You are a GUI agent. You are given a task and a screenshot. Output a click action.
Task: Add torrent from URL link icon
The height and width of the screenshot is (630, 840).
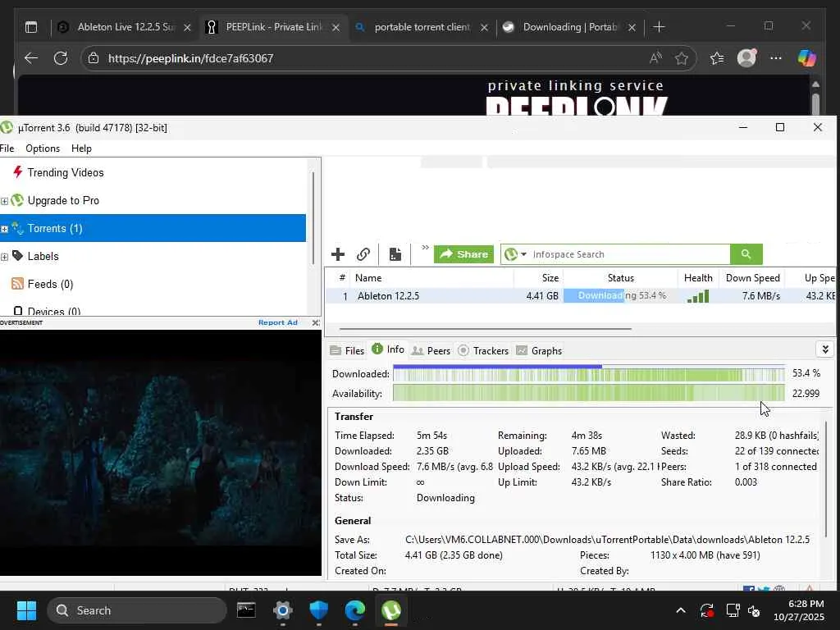(363, 254)
